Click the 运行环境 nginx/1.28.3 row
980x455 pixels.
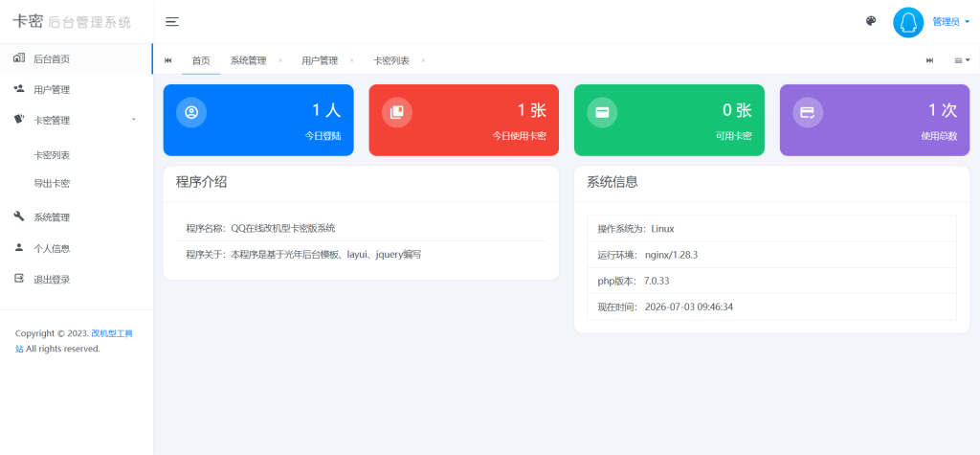tap(771, 255)
